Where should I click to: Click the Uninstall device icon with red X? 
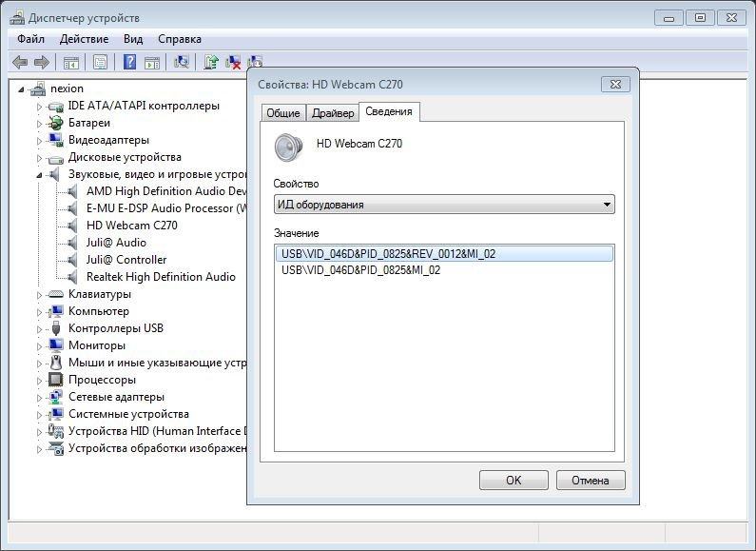233,63
